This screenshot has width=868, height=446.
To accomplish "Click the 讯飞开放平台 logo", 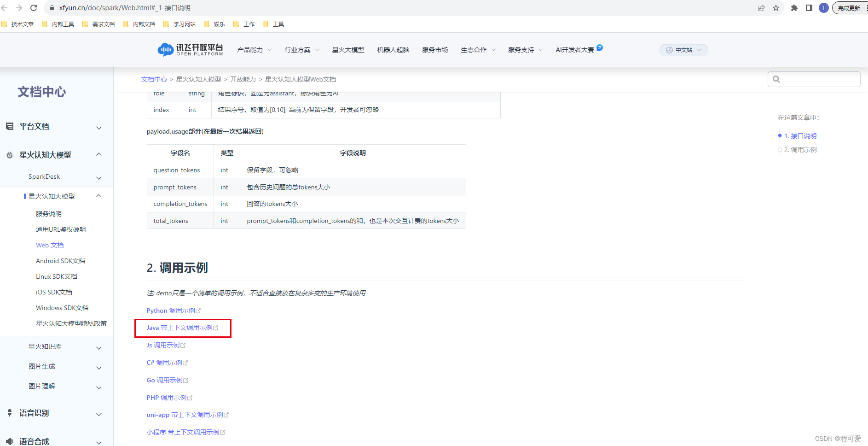I will point(190,49).
